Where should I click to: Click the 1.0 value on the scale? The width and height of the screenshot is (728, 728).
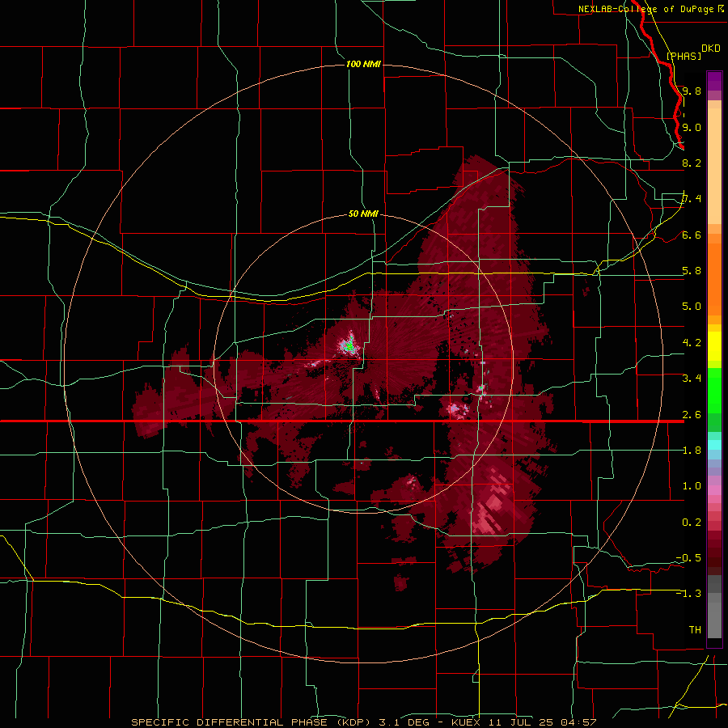tap(692, 485)
